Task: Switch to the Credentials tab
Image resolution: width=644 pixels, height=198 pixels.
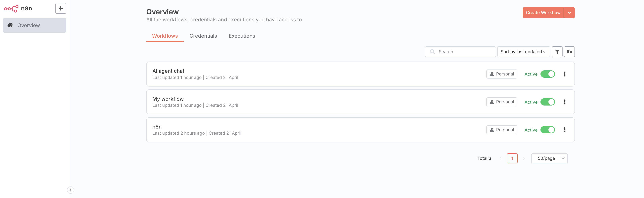Action: tap(203, 36)
